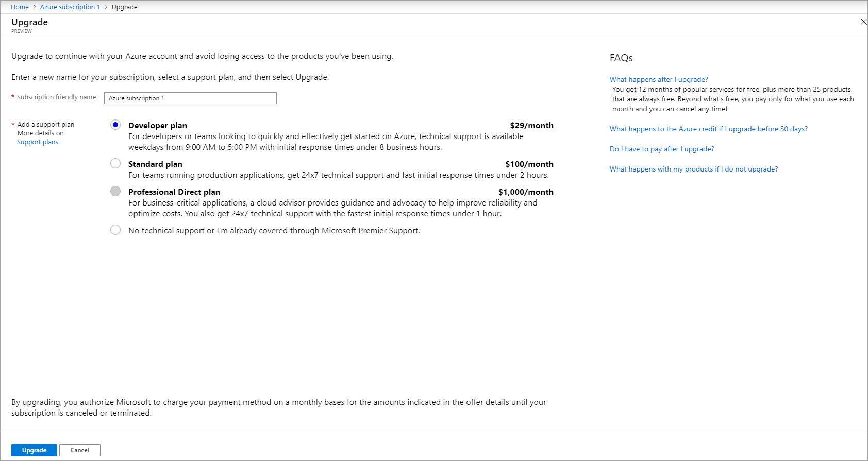Click the 'Upgrade' breadcrumb text
Screen dimensions: 868x461
point(125,7)
